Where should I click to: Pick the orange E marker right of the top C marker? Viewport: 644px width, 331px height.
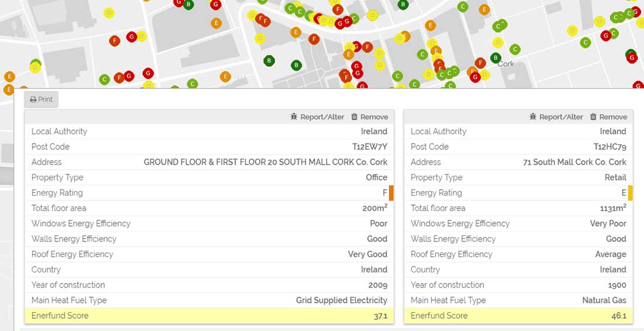point(484,9)
